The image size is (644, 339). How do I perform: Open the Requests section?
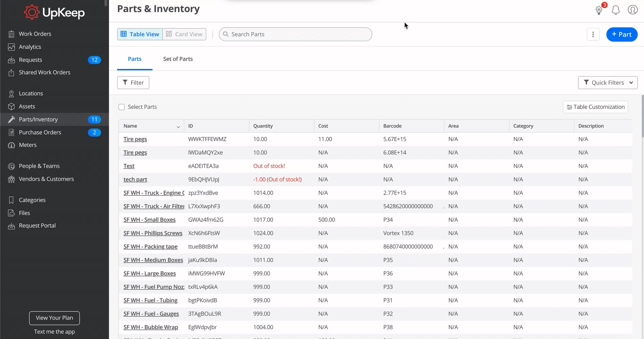click(x=31, y=60)
